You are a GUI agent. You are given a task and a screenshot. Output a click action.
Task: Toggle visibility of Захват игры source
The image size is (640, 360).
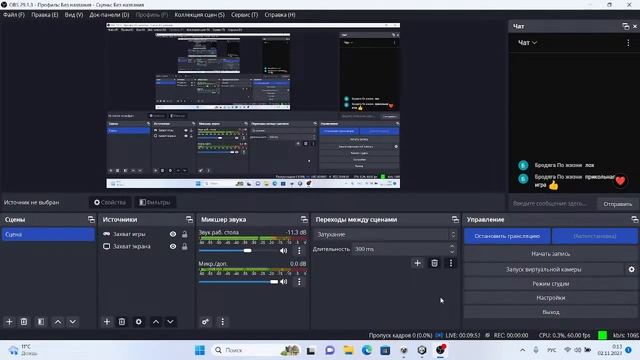173,234
